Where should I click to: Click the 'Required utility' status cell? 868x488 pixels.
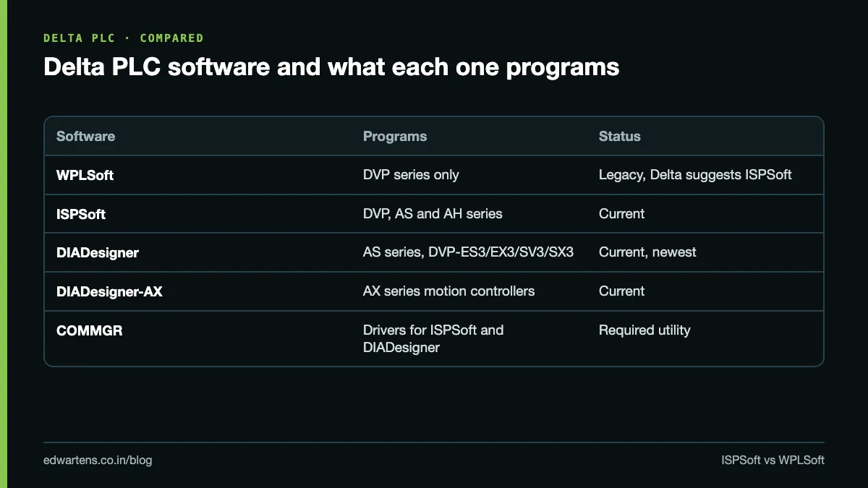pyautogui.click(x=644, y=330)
